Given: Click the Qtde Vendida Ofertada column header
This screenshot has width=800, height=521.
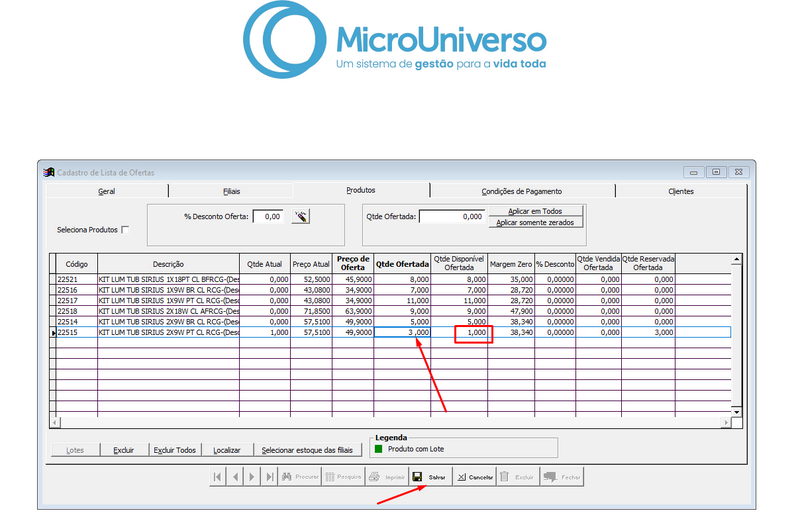Looking at the screenshot, I should [598, 263].
